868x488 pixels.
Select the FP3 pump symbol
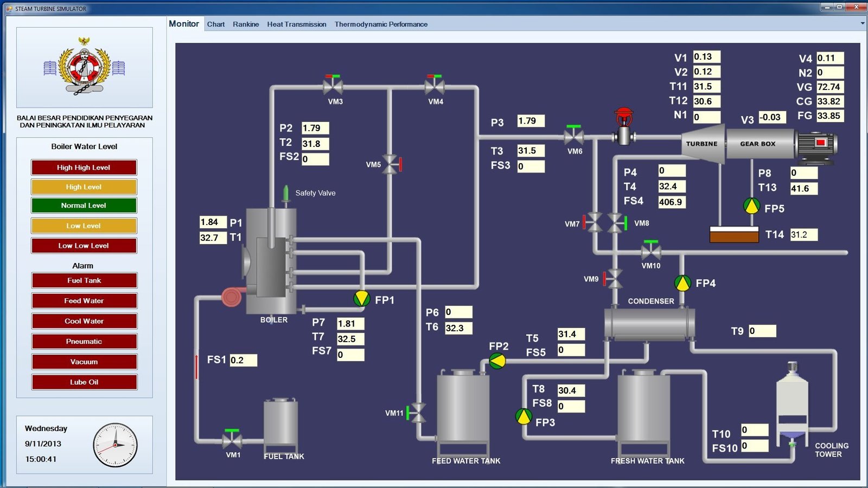coord(524,416)
